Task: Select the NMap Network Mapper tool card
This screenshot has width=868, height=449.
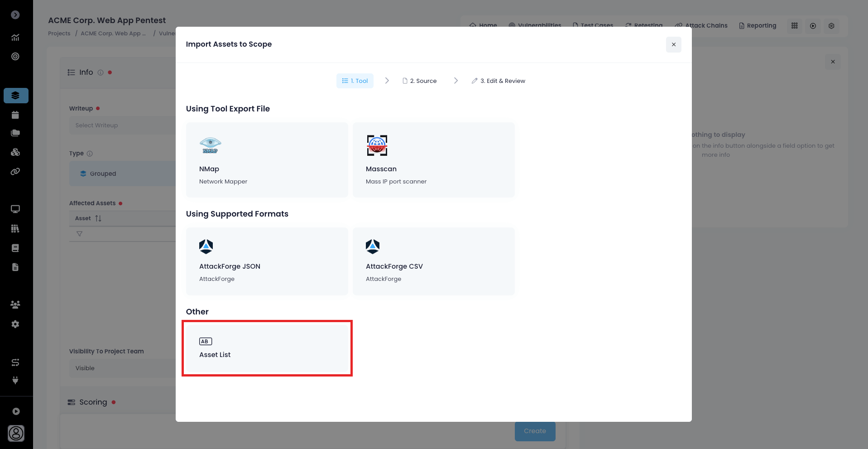Action: pyautogui.click(x=267, y=159)
